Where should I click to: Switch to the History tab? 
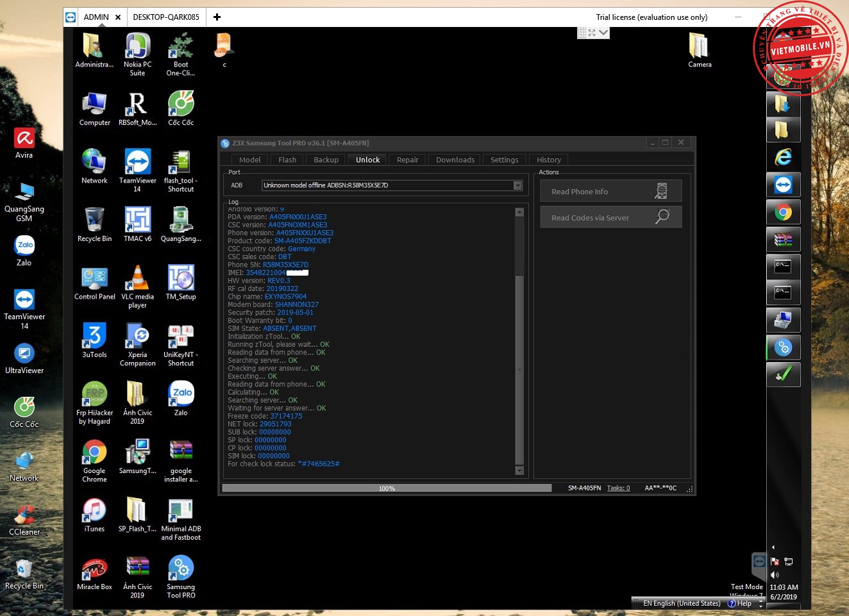548,160
